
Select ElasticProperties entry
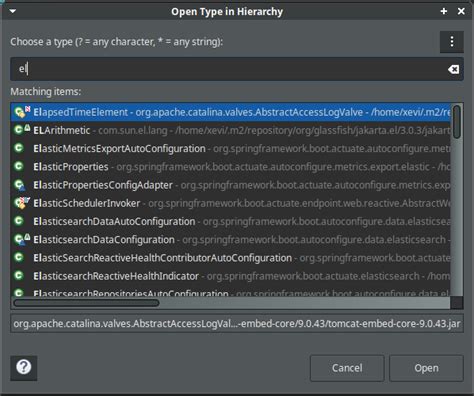231,166
